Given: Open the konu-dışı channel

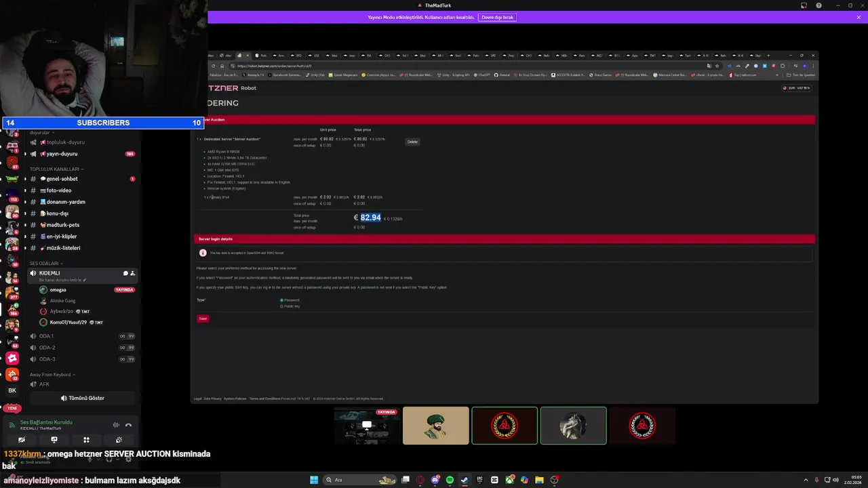Looking at the screenshot, I should pyautogui.click(x=81, y=213).
